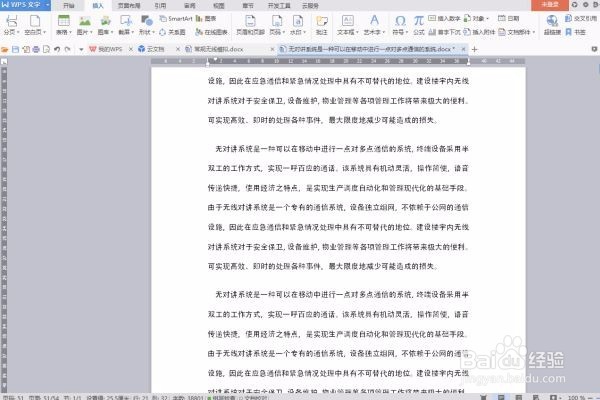The image size is (600, 400).
Task: Click the open folder icon in quick access
Action: tap(5, 49)
